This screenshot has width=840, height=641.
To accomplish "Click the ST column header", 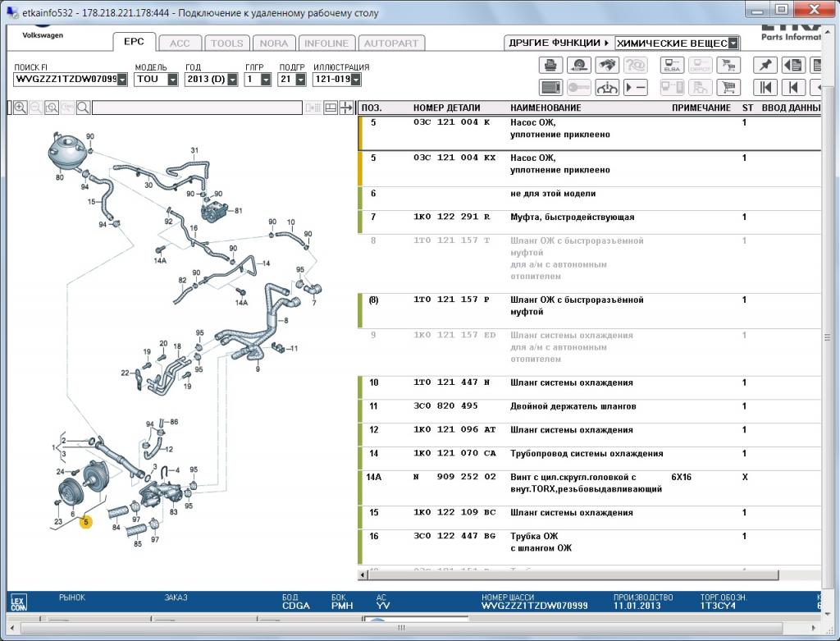I will tap(747, 108).
